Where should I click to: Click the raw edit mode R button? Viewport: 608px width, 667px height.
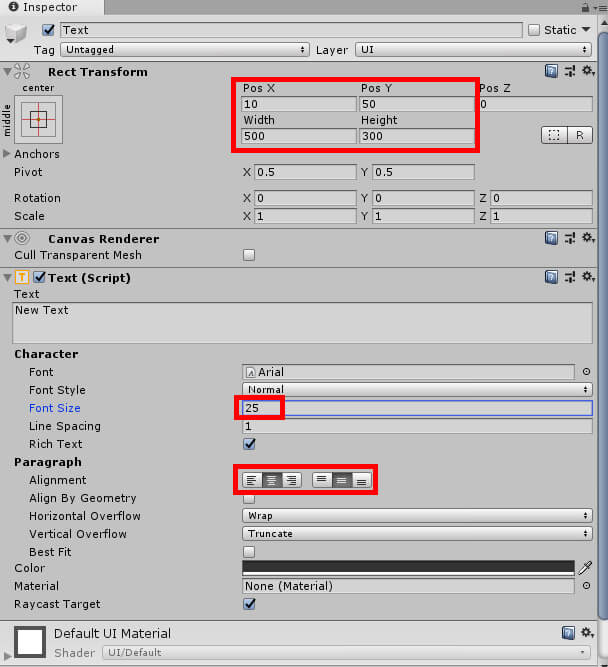580,135
